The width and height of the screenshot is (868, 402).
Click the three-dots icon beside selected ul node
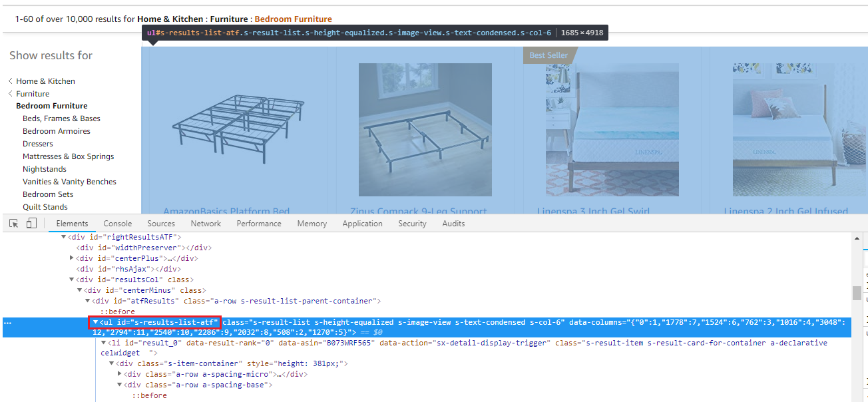click(x=7, y=323)
